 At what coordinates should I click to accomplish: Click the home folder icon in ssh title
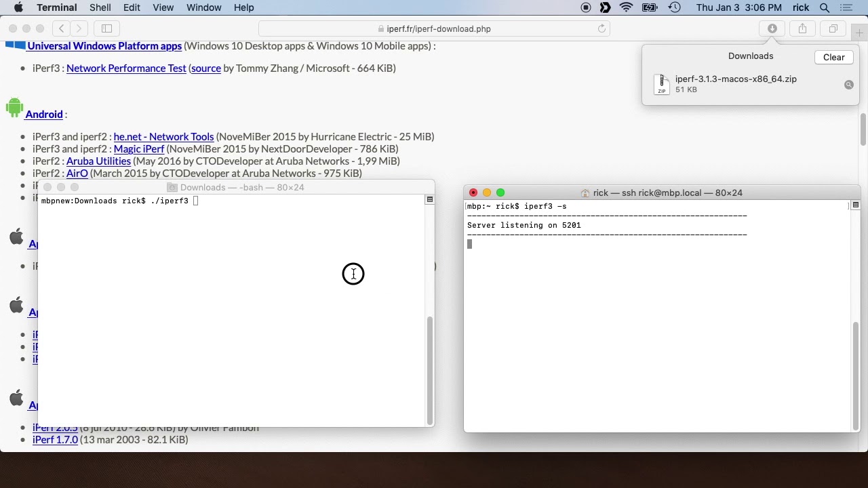(585, 193)
